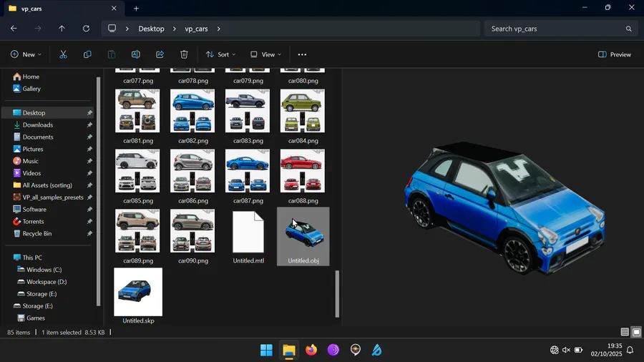Image resolution: width=644 pixels, height=362 pixels.
Task: Click Desktop in the address breadcrumb
Action: coord(151,29)
